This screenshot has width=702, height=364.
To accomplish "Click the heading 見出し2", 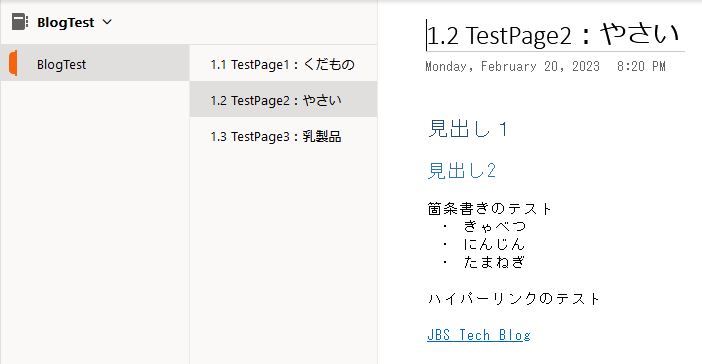I will 462,171.
